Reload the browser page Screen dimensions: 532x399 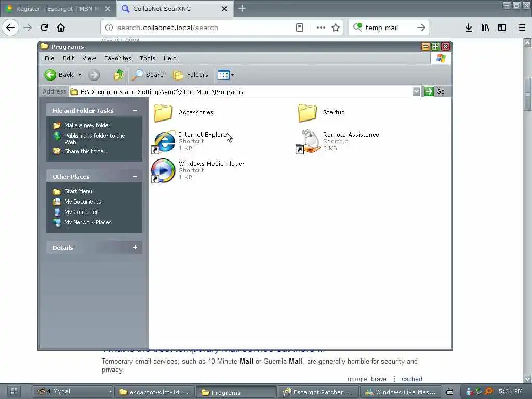pyautogui.click(x=44, y=28)
